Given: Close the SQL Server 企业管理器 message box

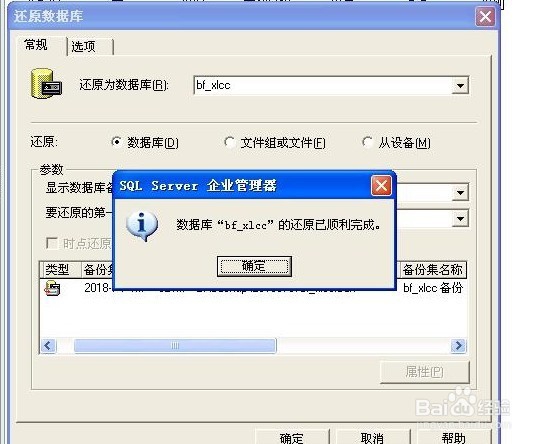Looking at the screenshot, I should 381,186.
